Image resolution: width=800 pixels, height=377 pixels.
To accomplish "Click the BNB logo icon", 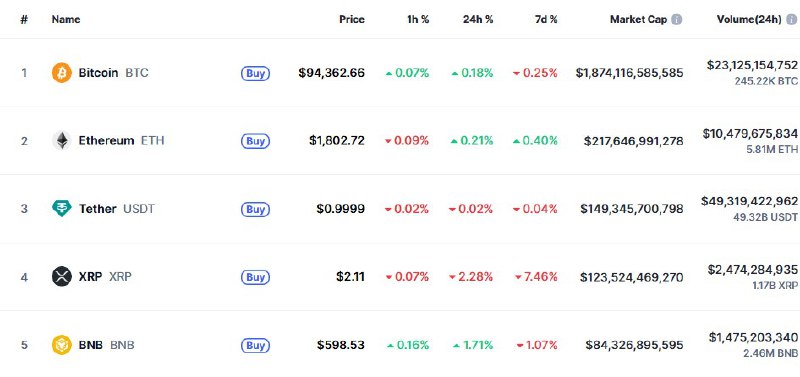I will pos(62,345).
